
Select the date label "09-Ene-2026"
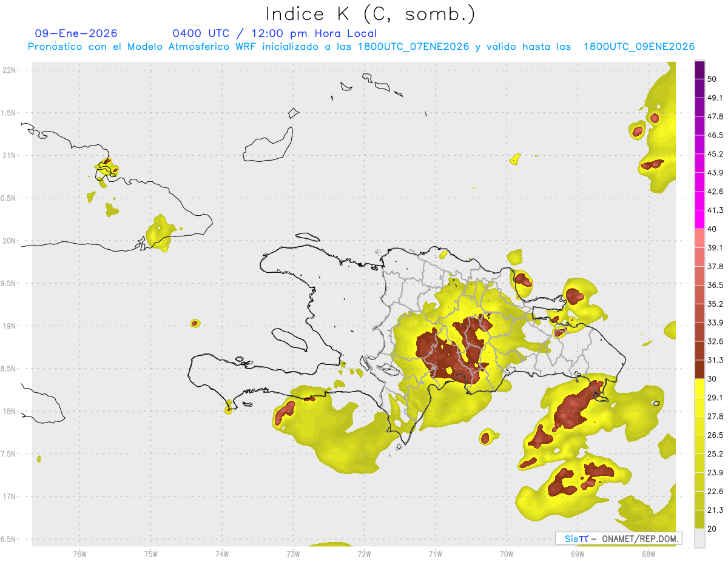click(x=76, y=33)
